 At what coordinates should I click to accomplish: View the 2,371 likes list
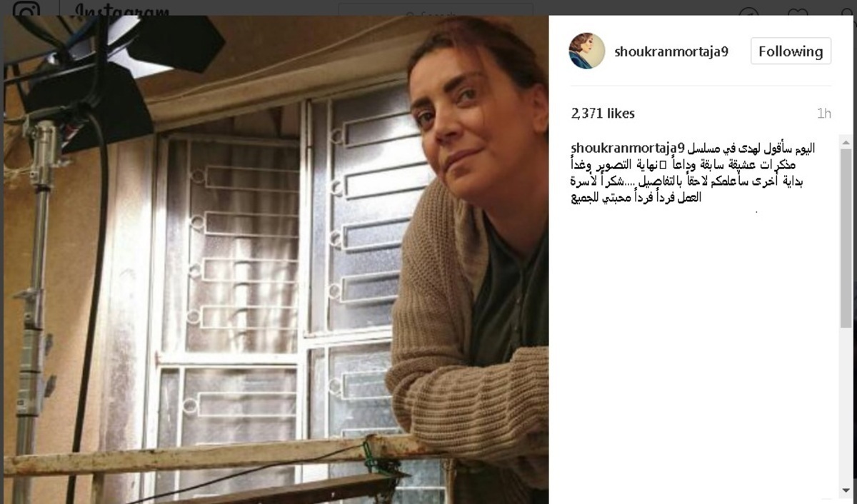[603, 114]
